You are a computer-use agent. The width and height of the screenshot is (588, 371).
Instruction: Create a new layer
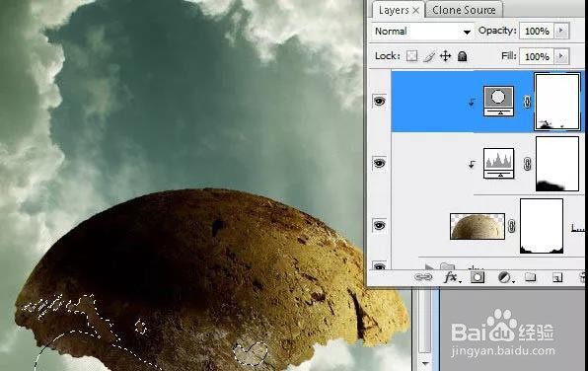point(557,277)
